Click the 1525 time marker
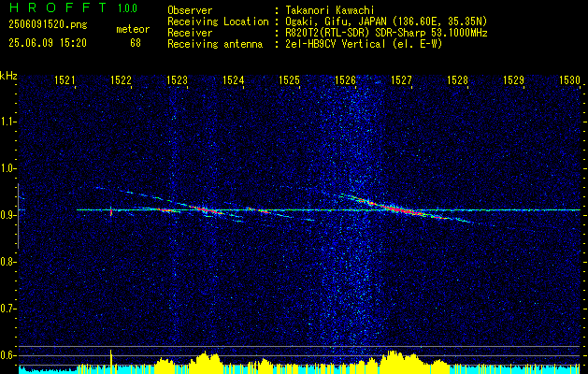Screen dimensions: 588x374 (x=289, y=79)
